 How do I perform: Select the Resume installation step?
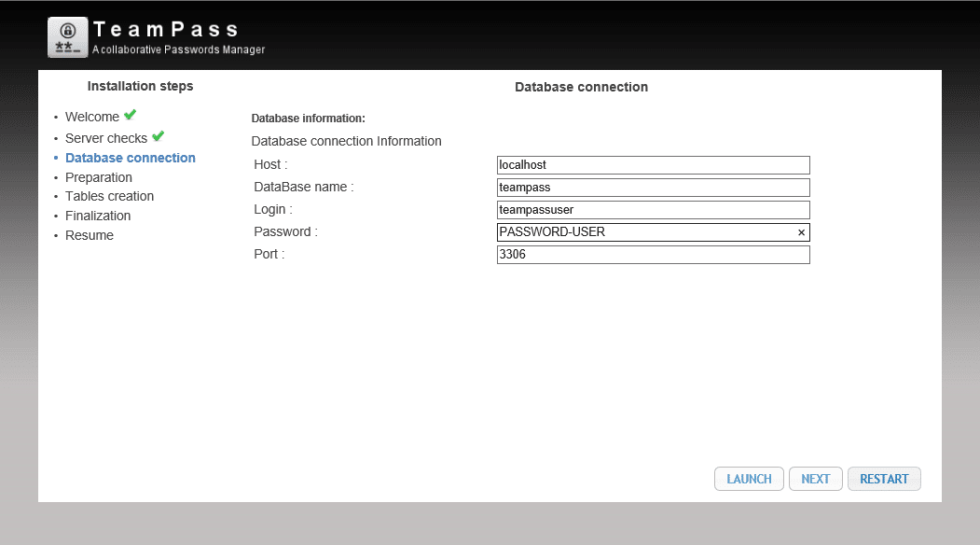(x=90, y=235)
